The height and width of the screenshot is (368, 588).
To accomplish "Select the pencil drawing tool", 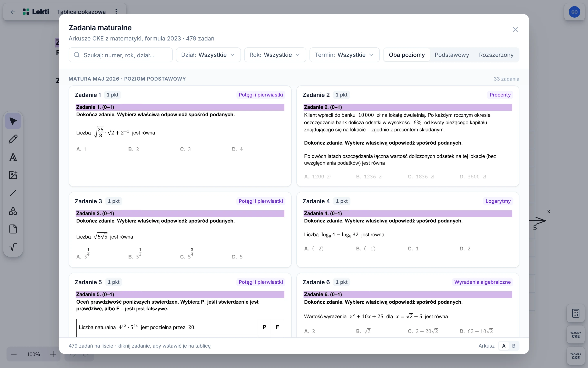I will (x=13, y=139).
